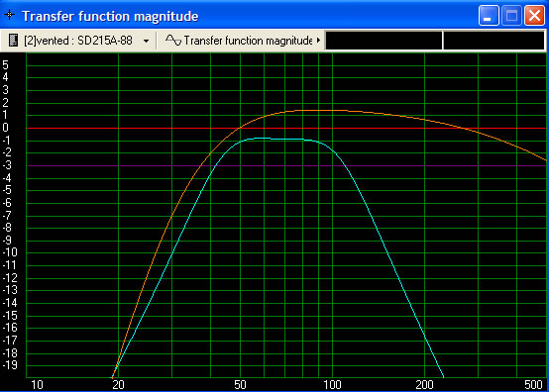Expand the arrow after Transfer function magnitude
549x392 pixels.
click(318, 41)
